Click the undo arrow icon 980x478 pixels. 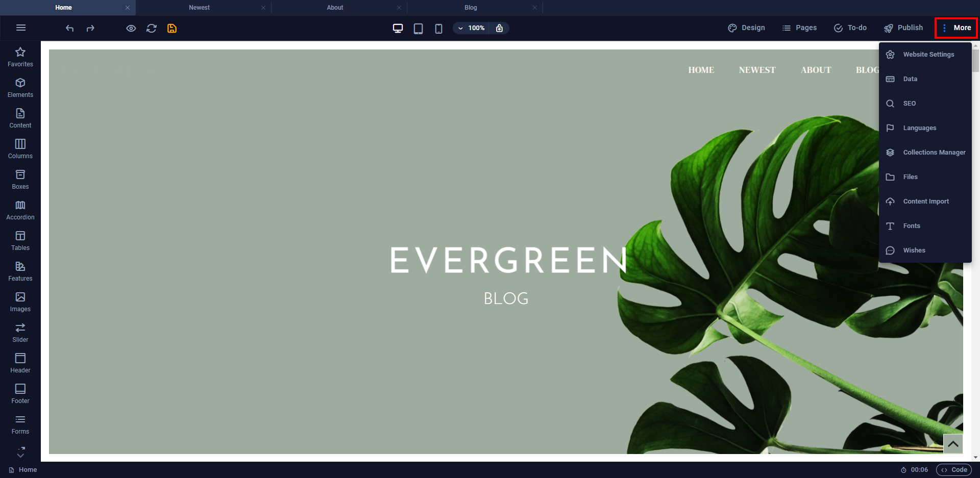tap(70, 29)
